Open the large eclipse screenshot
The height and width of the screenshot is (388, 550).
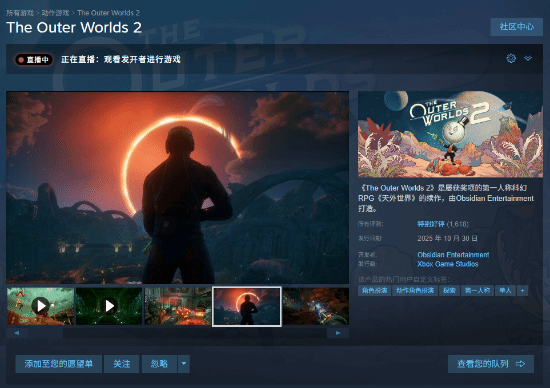[x=177, y=187]
